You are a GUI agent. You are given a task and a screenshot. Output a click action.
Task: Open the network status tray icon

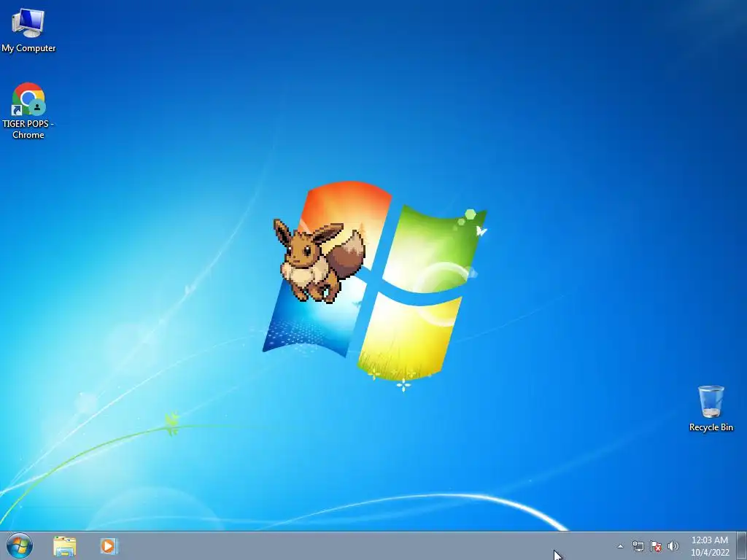click(x=638, y=546)
